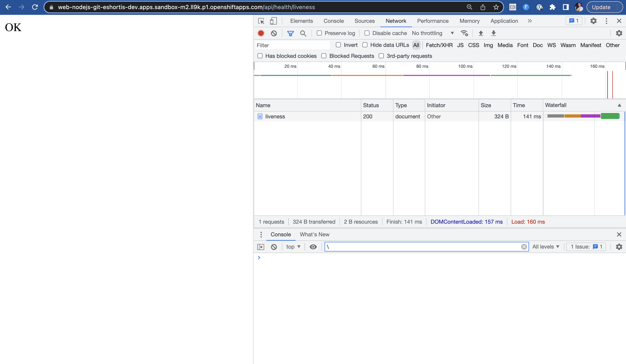The width and height of the screenshot is (626, 364).
Task: Open the No throttling dropdown
Action: coord(433,33)
